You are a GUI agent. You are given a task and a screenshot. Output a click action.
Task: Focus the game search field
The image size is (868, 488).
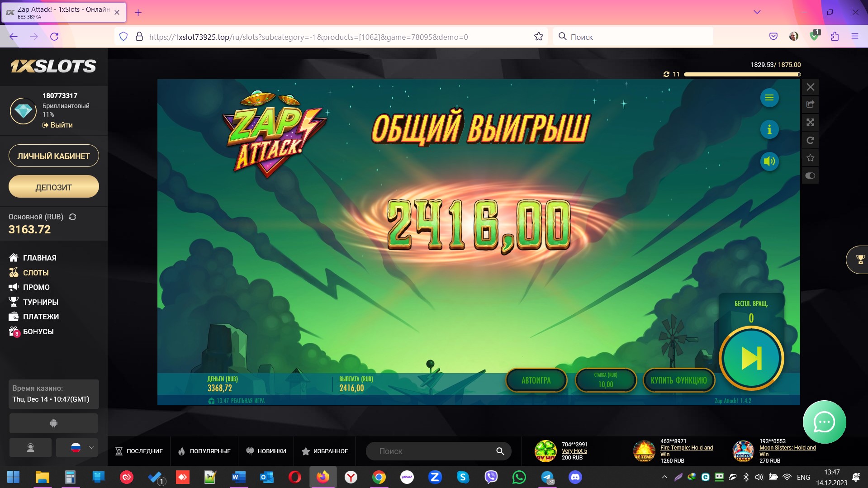coord(438,451)
